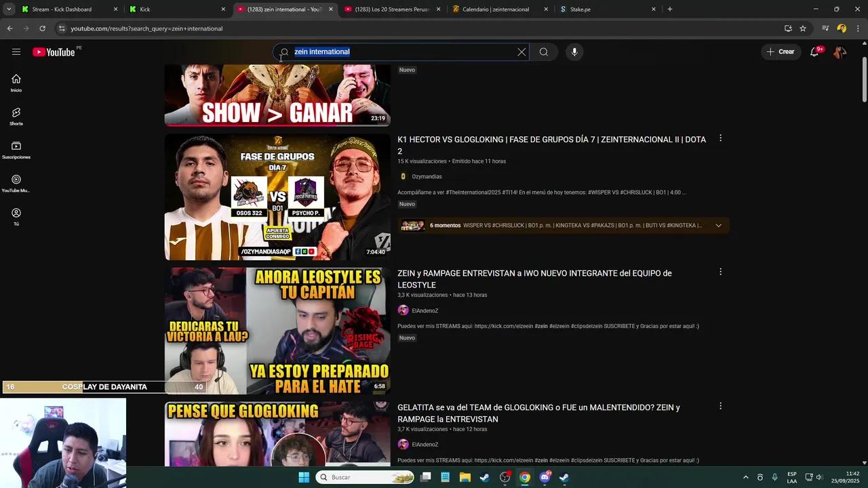Open the YouTube guide hamburger menu

coord(16,52)
